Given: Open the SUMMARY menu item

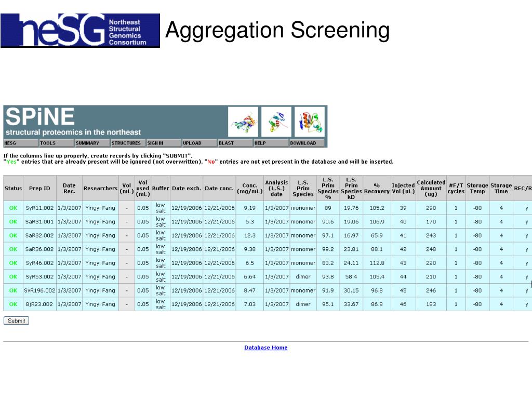Looking at the screenshot, I should tap(92, 143).
